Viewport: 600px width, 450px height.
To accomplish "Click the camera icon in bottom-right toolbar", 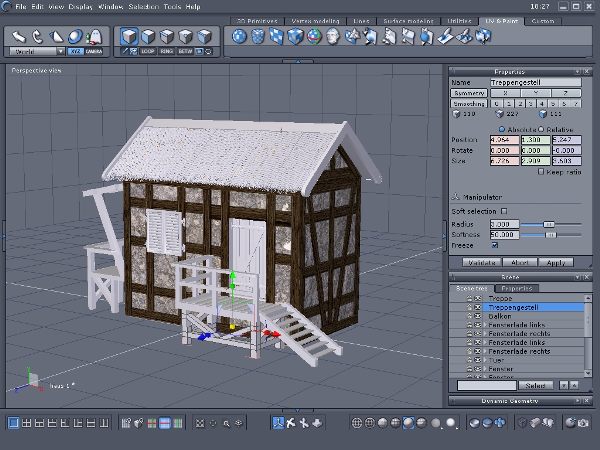I will coord(584,423).
